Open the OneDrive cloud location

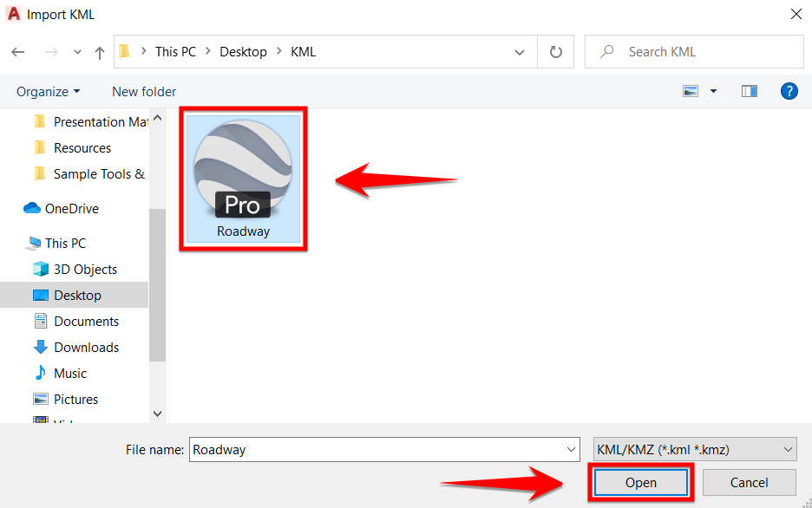pyautogui.click(x=71, y=209)
